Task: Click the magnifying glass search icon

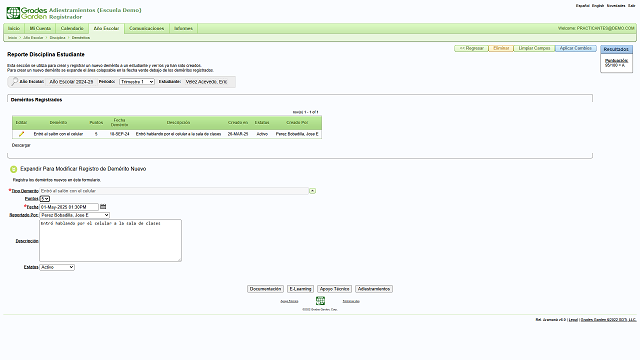Action: (x=14, y=82)
